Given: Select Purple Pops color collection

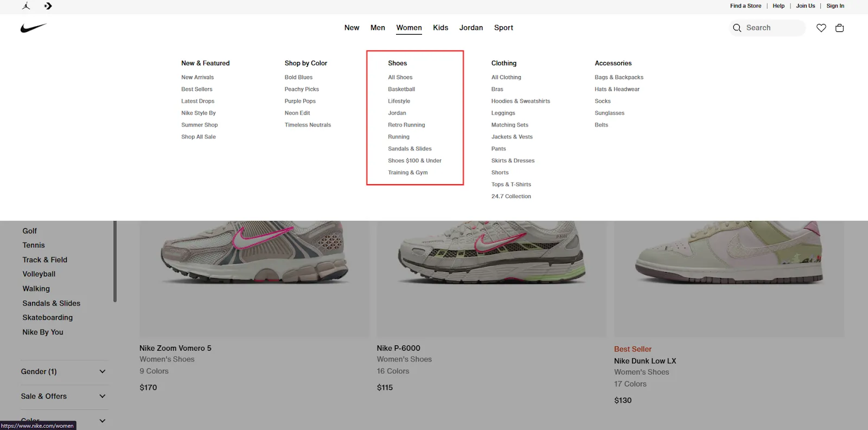Looking at the screenshot, I should [x=300, y=101].
